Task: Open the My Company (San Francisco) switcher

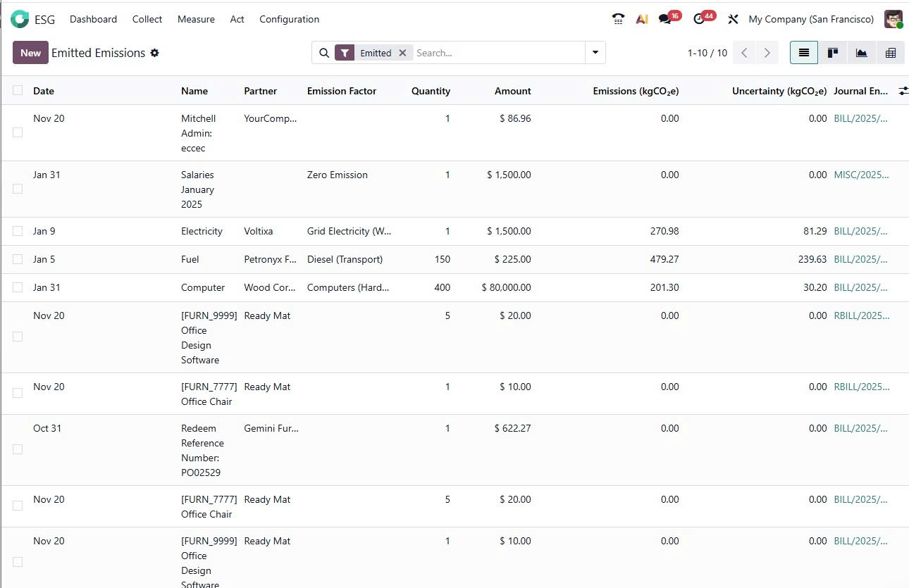Action: [811, 19]
